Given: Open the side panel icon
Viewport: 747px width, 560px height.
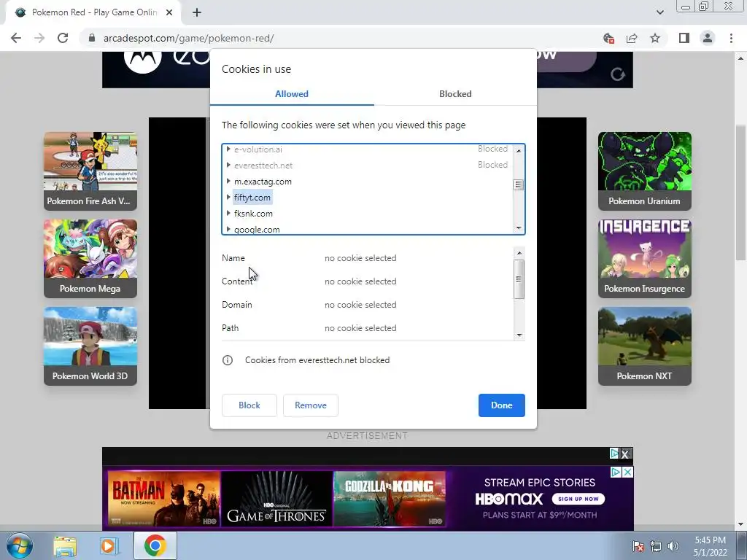Looking at the screenshot, I should pyautogui.click(x=684, y=38).
